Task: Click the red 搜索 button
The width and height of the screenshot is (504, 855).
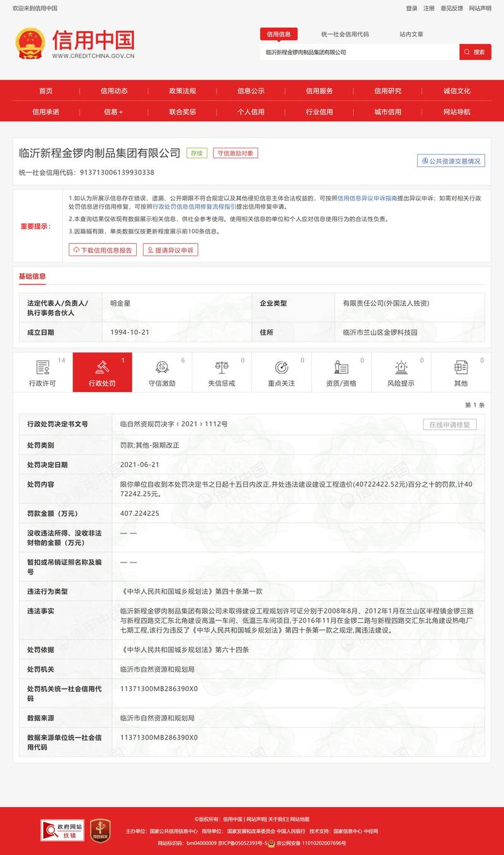Action: click(x=475, y=52)
